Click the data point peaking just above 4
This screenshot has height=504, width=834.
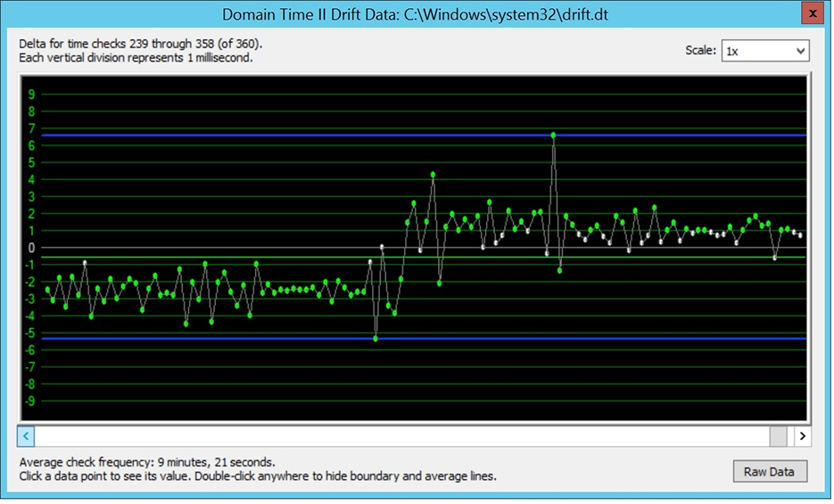click(433, 174)
